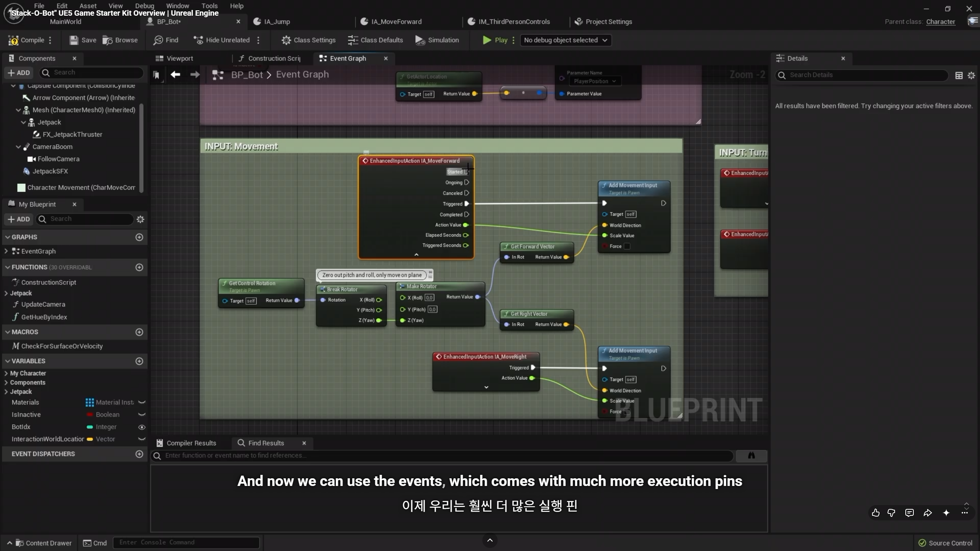Toggle Details property matrix view
The image size is (980, 551).
click(959, 75)
